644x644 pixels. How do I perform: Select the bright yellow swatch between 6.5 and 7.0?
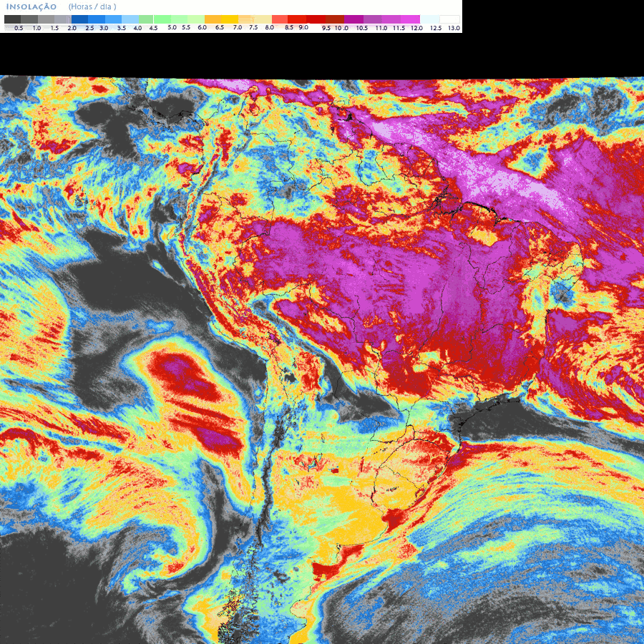coord(230,19)
